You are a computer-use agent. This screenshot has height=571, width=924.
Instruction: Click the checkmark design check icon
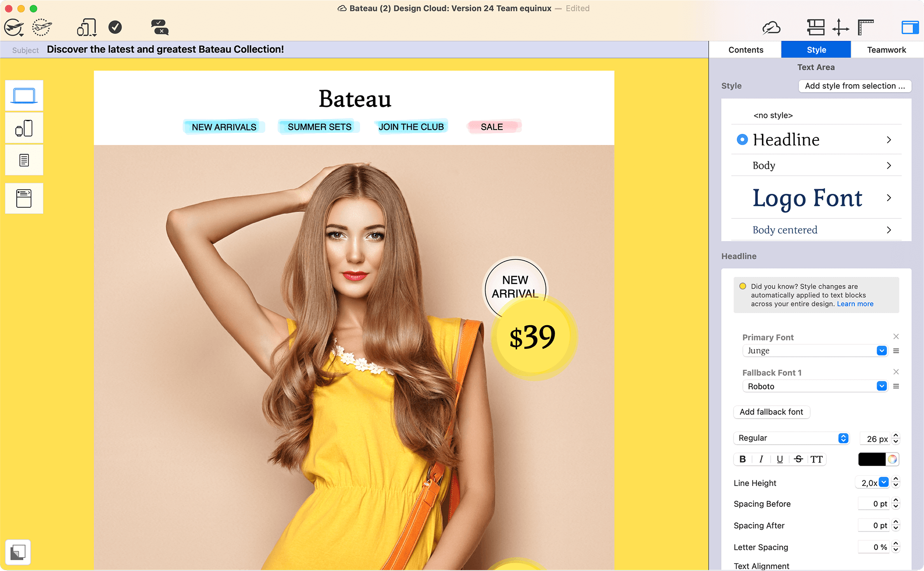click(x=115, y=27)
